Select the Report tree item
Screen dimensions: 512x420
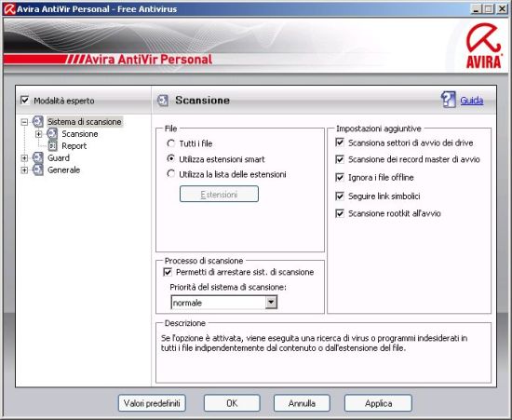74,145
